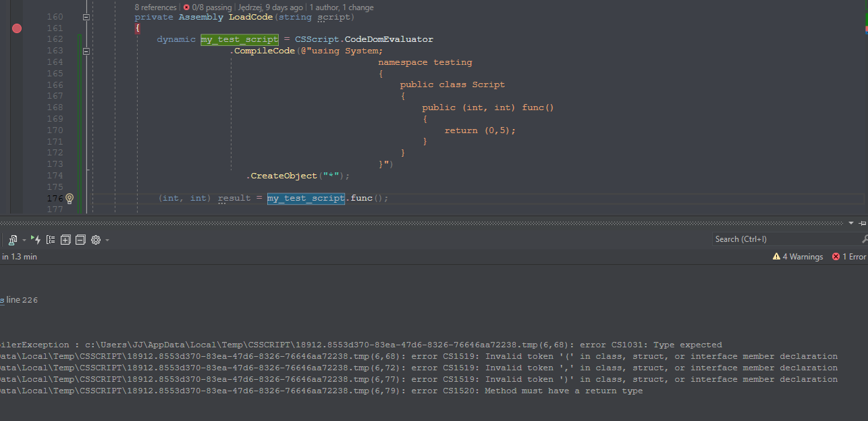Image resolution: width=868 pixels, height=421 pixels.
Task: Pin the results panel with the pin icon
Action: pyautogui.click(x=862, y=224)
